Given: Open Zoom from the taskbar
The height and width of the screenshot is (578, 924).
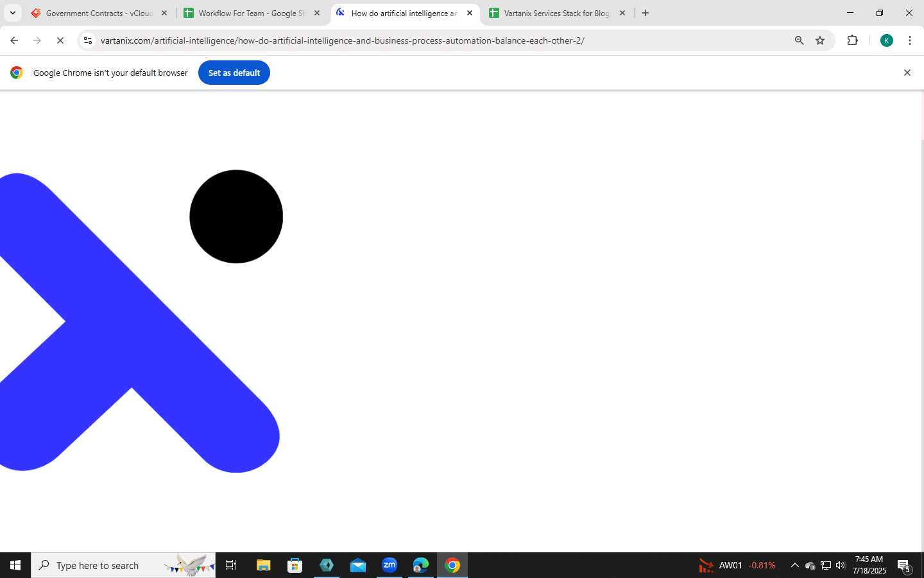Looking at the screenshot, I should coord(389,565).
